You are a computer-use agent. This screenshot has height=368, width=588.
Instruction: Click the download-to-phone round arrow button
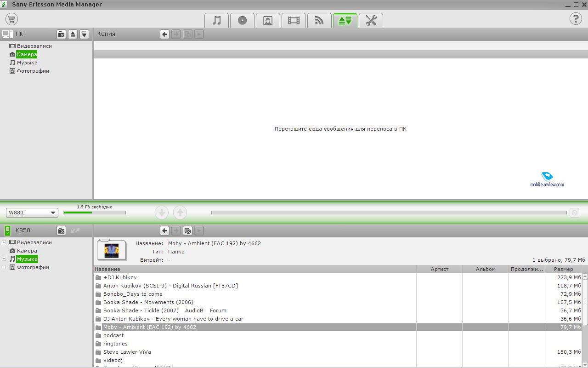(x=162, y=213)
